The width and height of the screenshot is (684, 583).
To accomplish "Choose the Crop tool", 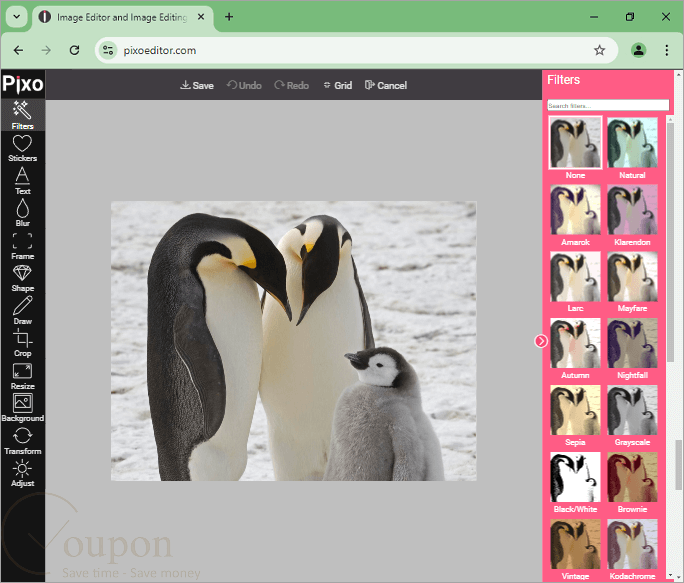I will point(22,343).
